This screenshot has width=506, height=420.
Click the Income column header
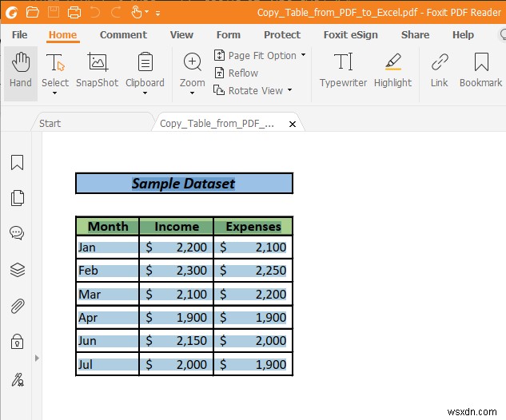click(x=177, y=226)
